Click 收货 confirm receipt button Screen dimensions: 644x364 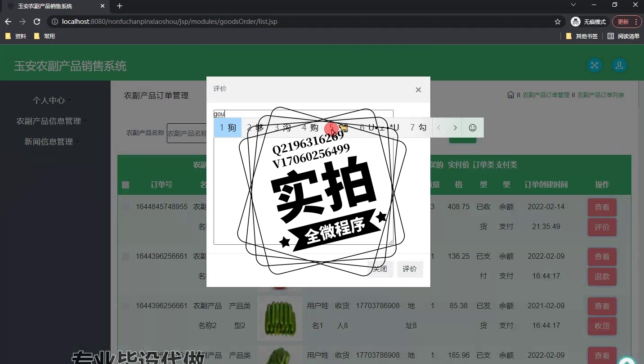pyautogui.click(x=602, y=326)
